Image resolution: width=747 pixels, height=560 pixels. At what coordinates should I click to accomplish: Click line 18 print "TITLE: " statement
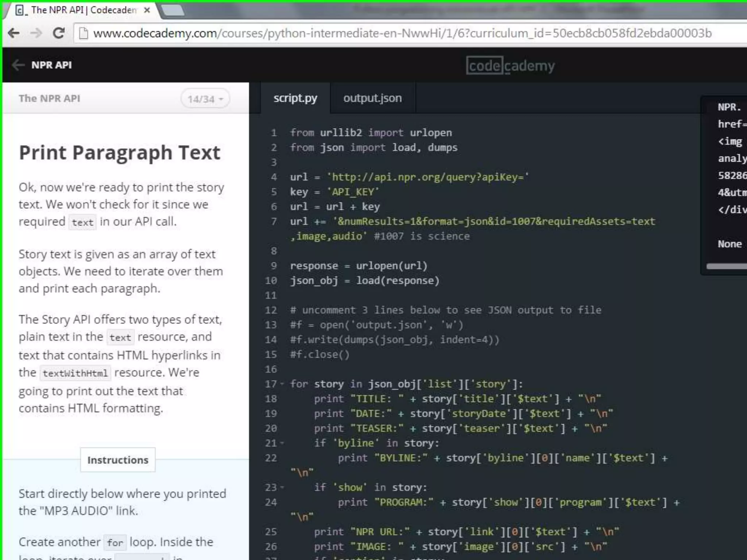(457, 399)
